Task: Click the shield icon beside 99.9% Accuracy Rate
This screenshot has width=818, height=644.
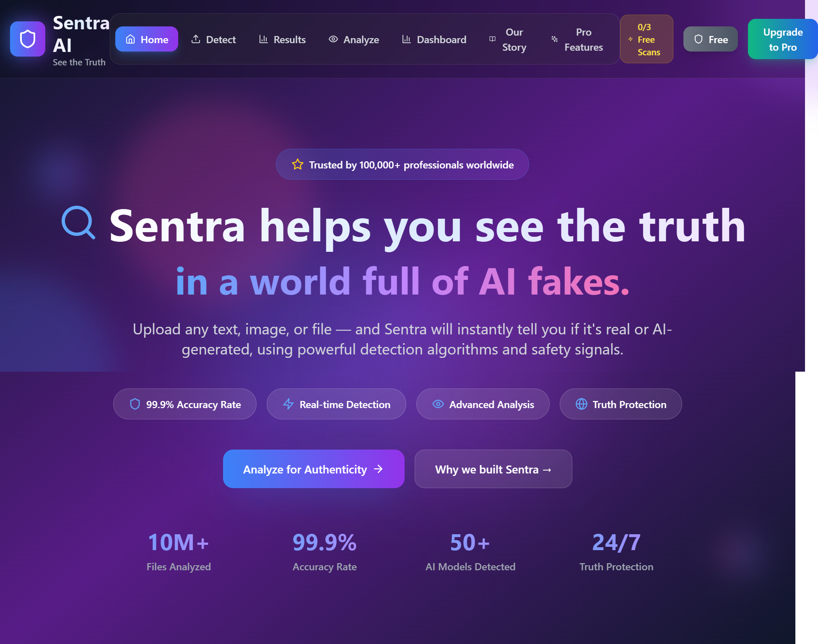Action: [x=135, y=404]
